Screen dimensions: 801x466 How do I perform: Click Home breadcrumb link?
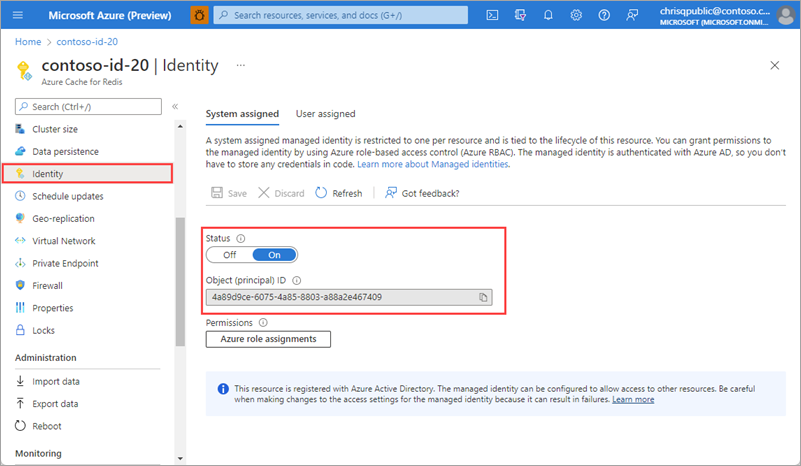(x=28, y=42)
